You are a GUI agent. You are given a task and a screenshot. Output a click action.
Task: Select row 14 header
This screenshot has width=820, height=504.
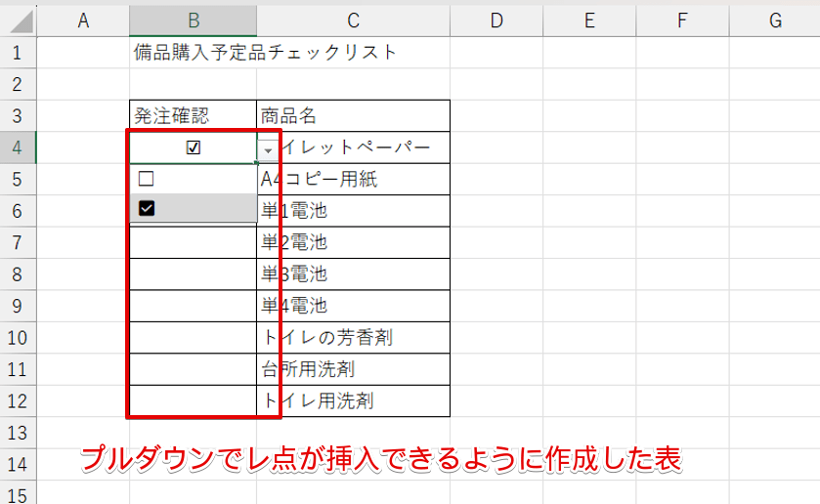[18, 464]
